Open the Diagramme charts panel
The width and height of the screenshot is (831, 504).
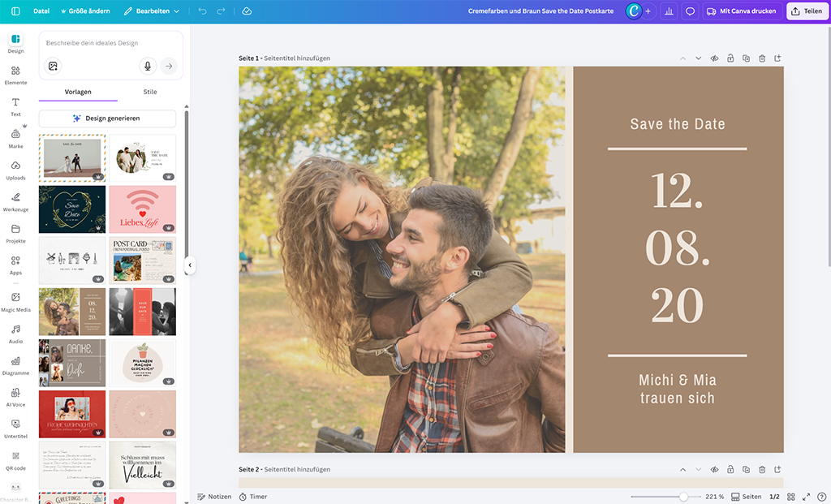click(15, 366)
